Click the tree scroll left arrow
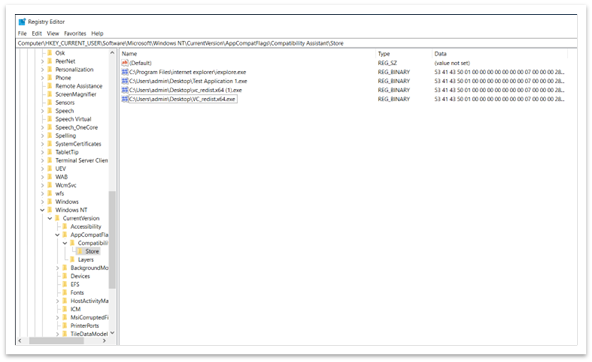The height and width of the screenshot is (362, 592). (x=20, y=341)
